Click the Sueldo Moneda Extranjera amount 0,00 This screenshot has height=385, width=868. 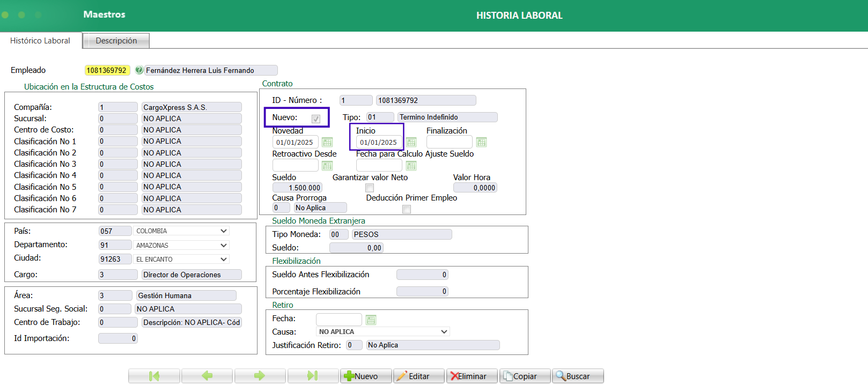pos(356,248)
